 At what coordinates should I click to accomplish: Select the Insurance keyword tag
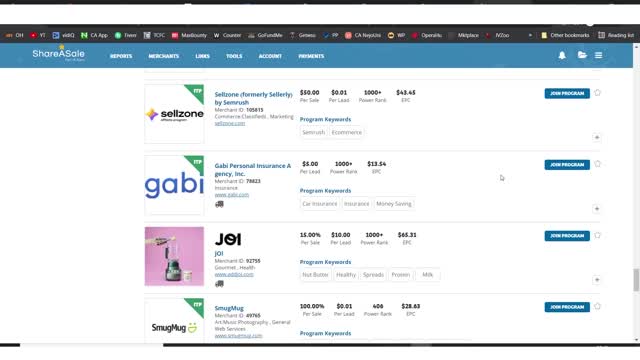356,204
